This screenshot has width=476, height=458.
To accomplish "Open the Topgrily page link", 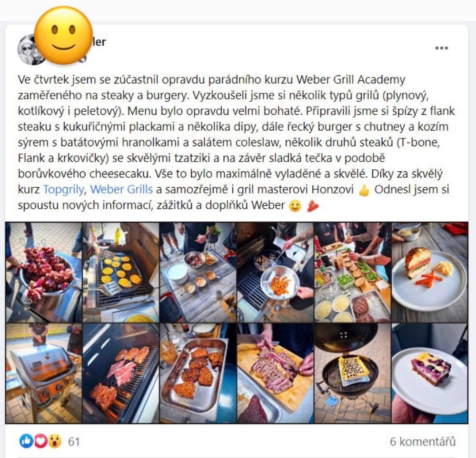I will point(63,189).
